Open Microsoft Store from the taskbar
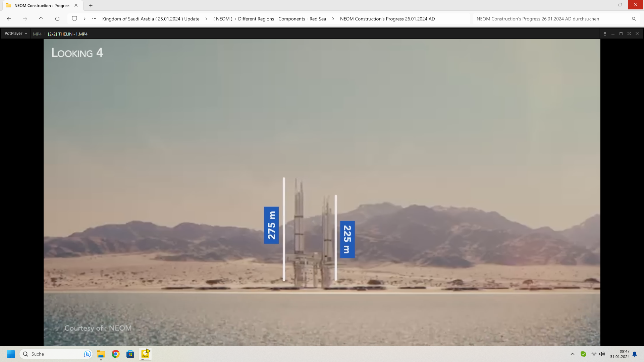 (x=130, y=354)
